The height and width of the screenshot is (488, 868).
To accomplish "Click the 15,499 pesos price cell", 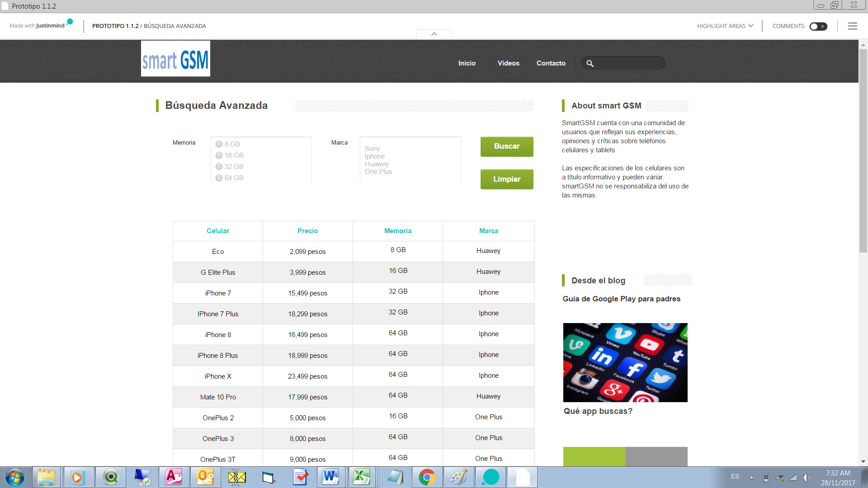I will pos(308,293).
